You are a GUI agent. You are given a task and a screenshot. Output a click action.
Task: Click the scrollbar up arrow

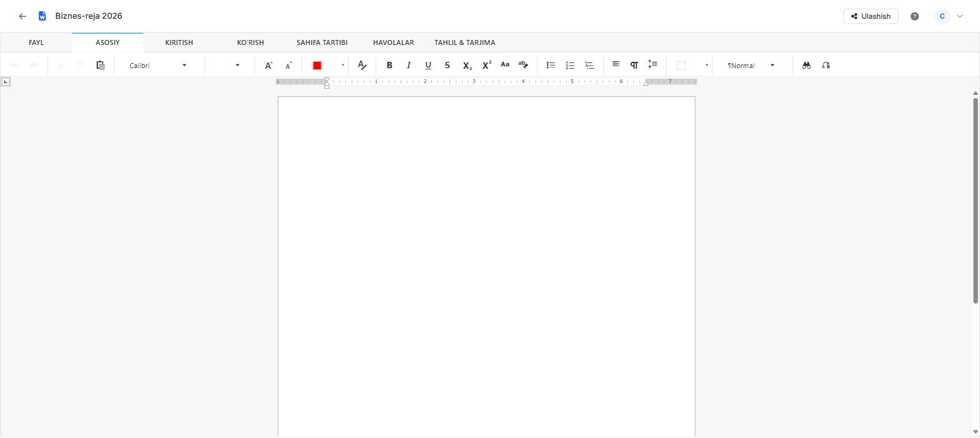pos(976,93)
